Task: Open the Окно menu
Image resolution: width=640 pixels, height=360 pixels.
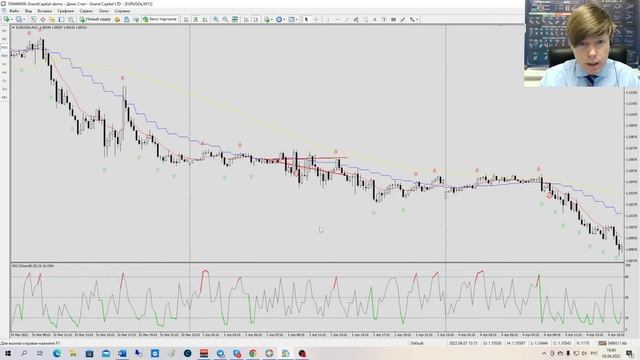Action: 104,11
